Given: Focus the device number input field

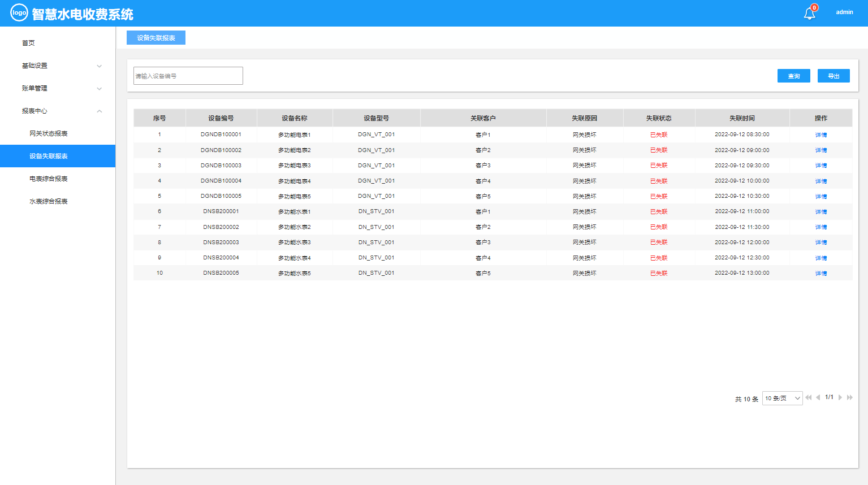Looking at the screenshot, I should pyautogui.click(x=188, y=76).
